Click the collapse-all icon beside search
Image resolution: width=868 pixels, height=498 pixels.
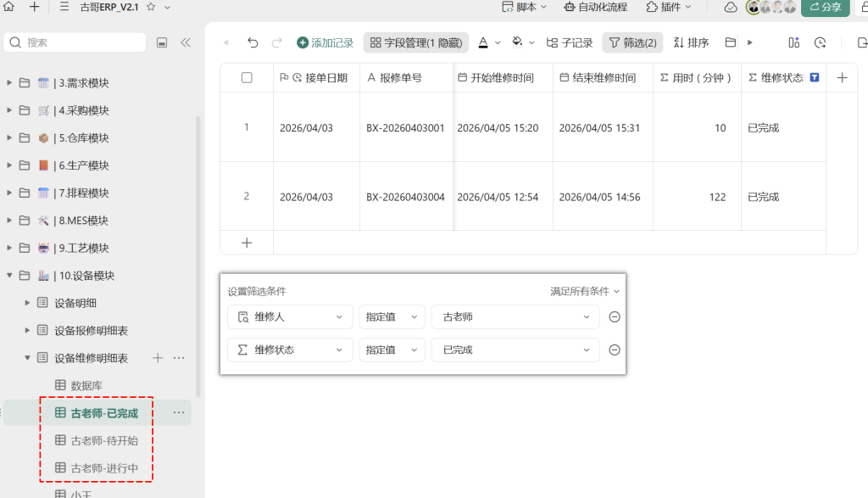click(162, 42)
